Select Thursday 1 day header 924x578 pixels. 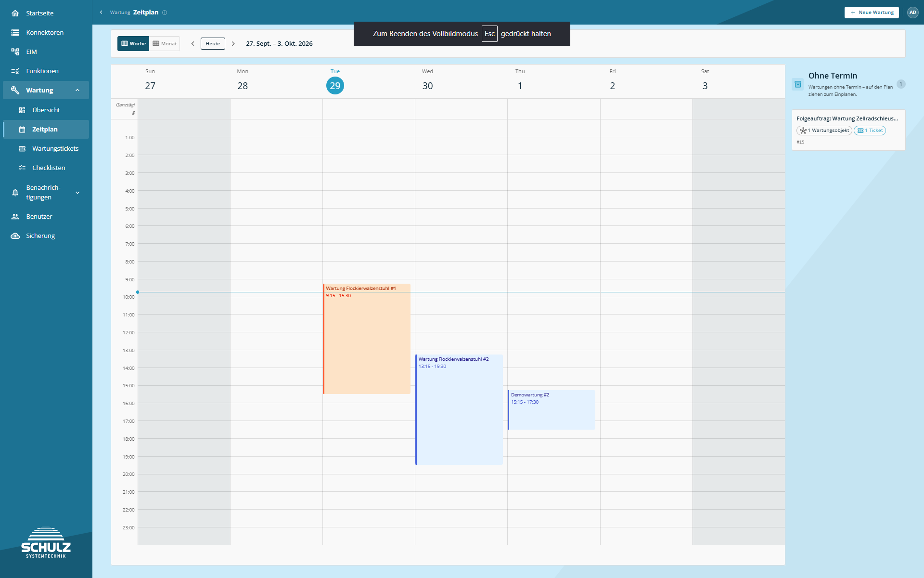[x=520, y=81]
